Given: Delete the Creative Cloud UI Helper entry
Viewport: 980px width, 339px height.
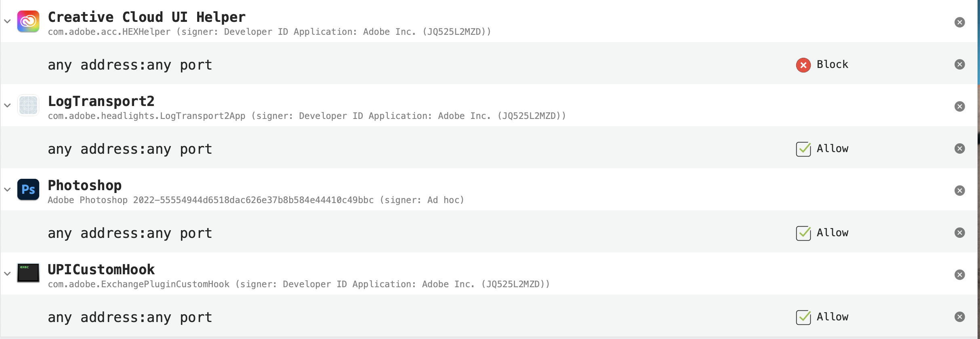Looking at the screenshot, I should coord(960,22).
